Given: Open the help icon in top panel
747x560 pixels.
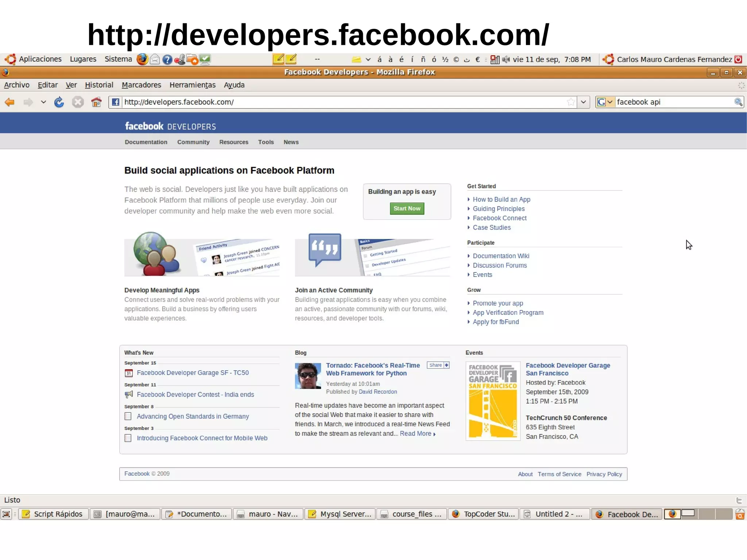Looking at the screenshot, I should (167, 59).
